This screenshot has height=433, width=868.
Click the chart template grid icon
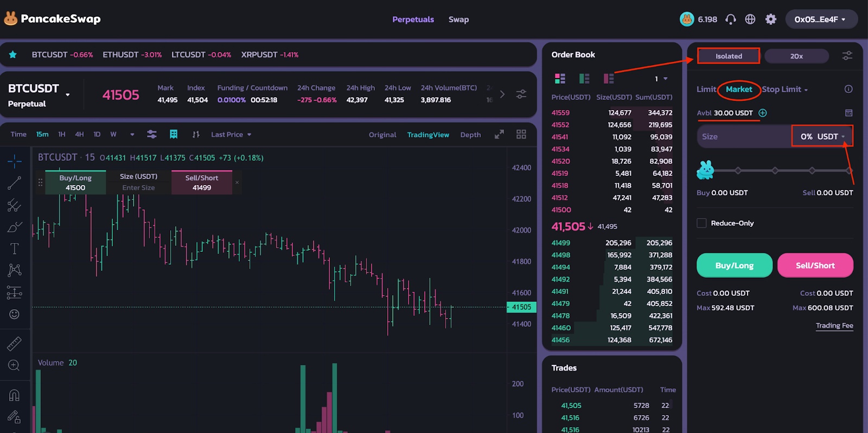click(x=174, y=135)
